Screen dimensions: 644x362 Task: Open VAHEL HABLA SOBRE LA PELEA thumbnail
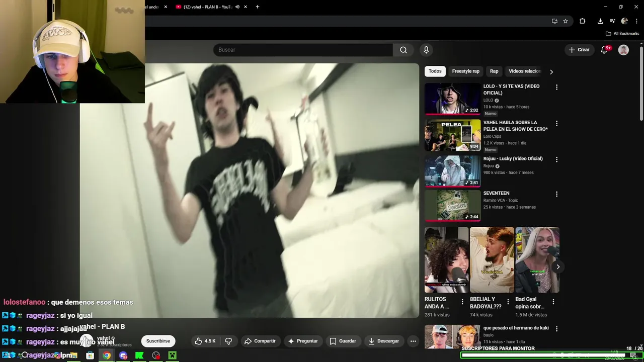tap(452, 135)
